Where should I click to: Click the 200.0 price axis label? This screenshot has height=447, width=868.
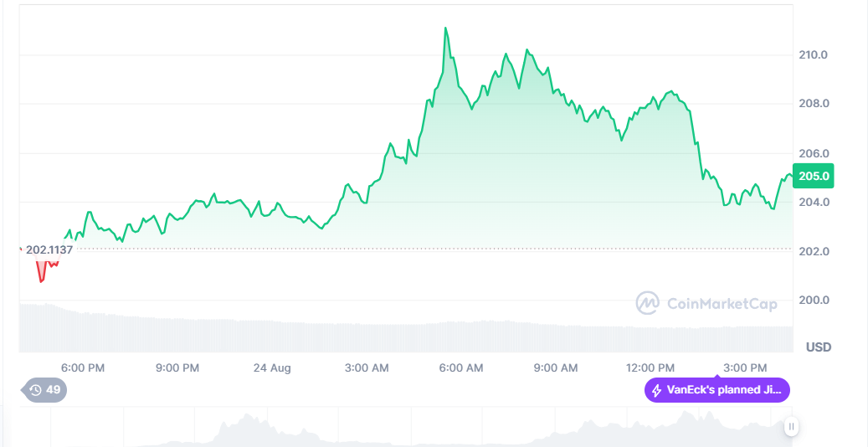point(813,300)
